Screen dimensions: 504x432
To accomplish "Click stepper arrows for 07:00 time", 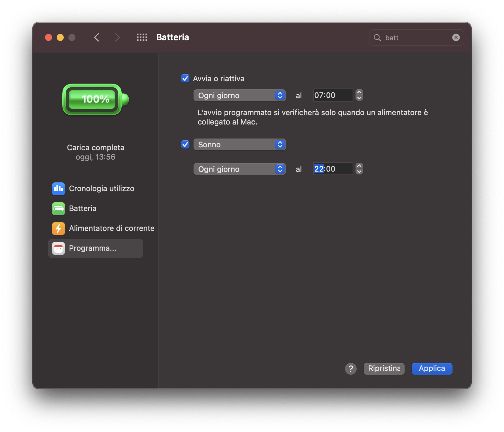I will [359, 95].
